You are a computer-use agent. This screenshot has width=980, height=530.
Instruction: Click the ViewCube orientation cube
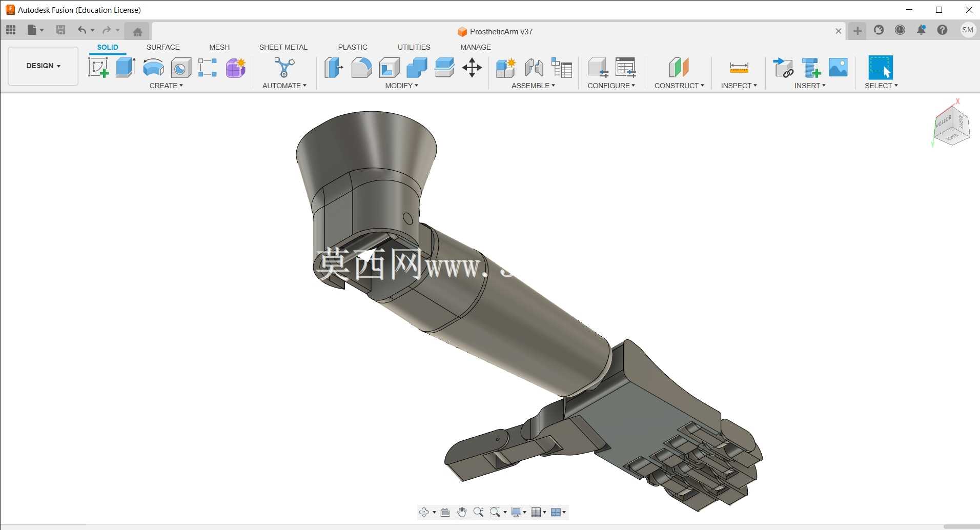tap(951, 125)
